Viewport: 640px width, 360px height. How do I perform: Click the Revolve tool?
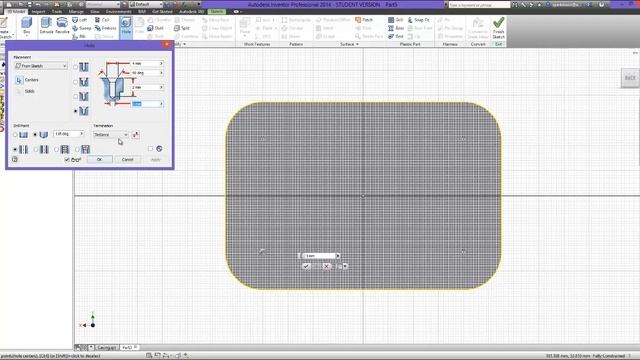tap(62, 26)
